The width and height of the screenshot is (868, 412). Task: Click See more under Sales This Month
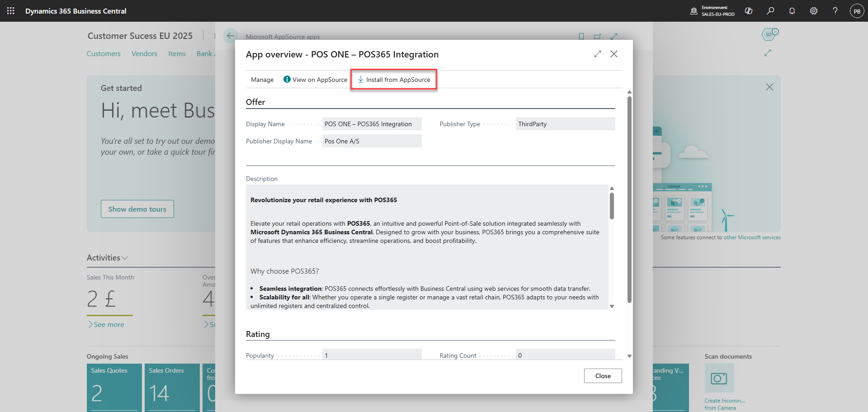tap(106, 324)
